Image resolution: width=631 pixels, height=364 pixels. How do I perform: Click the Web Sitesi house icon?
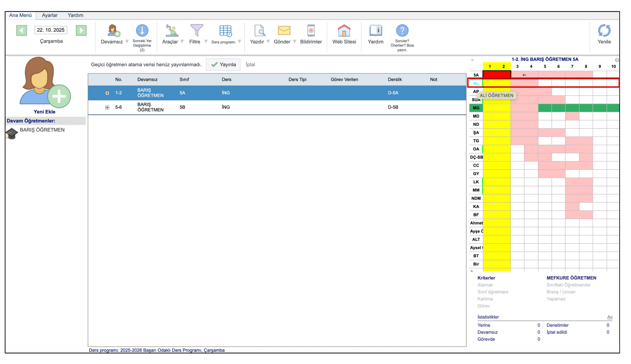[x=344, y=31]
